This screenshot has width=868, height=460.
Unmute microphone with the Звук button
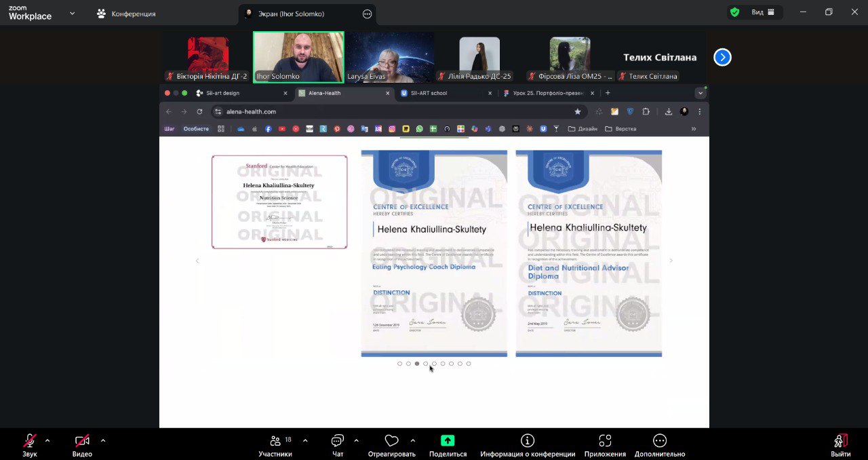[30, 442]
